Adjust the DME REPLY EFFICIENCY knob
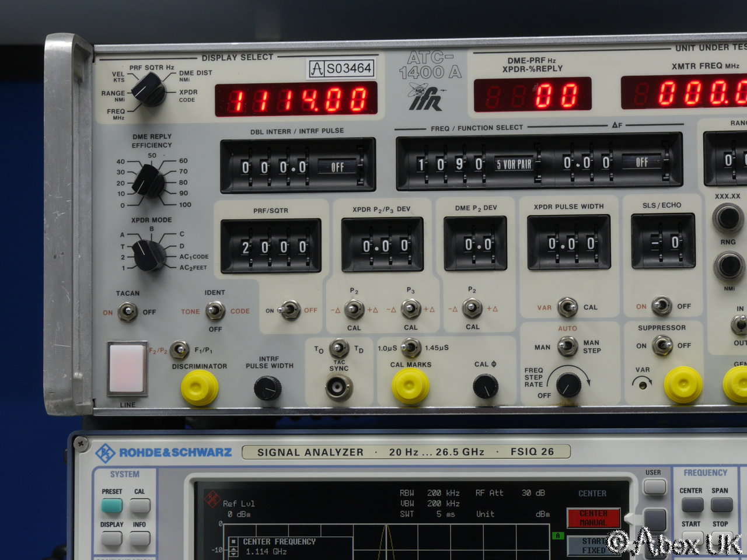Viewport: 747px width, 560px height. (x=149, y=181)
